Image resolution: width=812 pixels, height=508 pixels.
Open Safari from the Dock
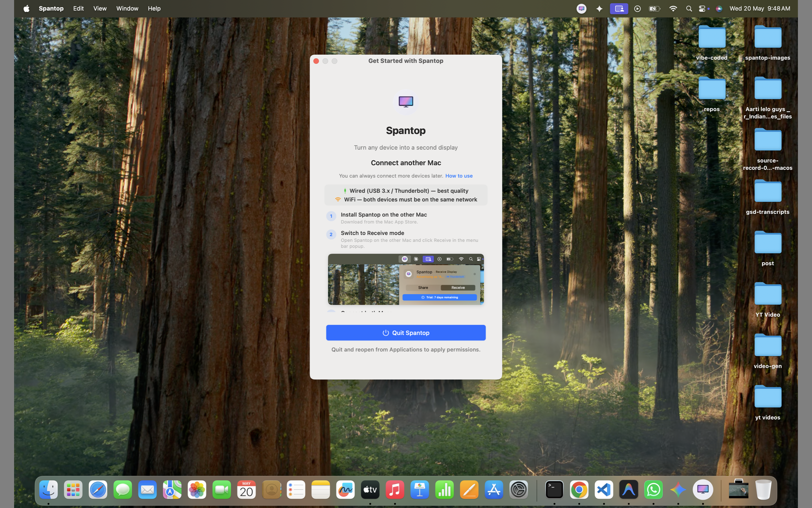(x=98, y=490)
